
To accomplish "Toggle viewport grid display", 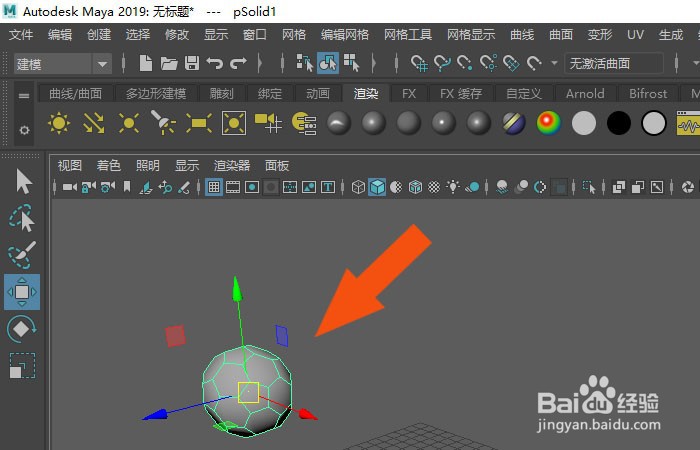I will [x=214, y=187].
